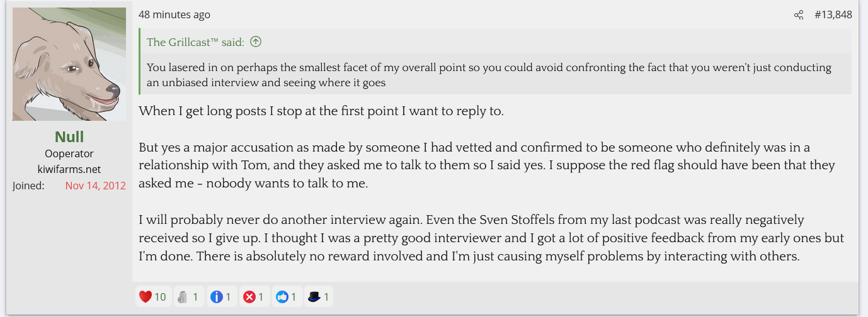868x317 pixels.
Task: Click "The Grillcast™ said:" quote header
Action: tap(195, 42)
